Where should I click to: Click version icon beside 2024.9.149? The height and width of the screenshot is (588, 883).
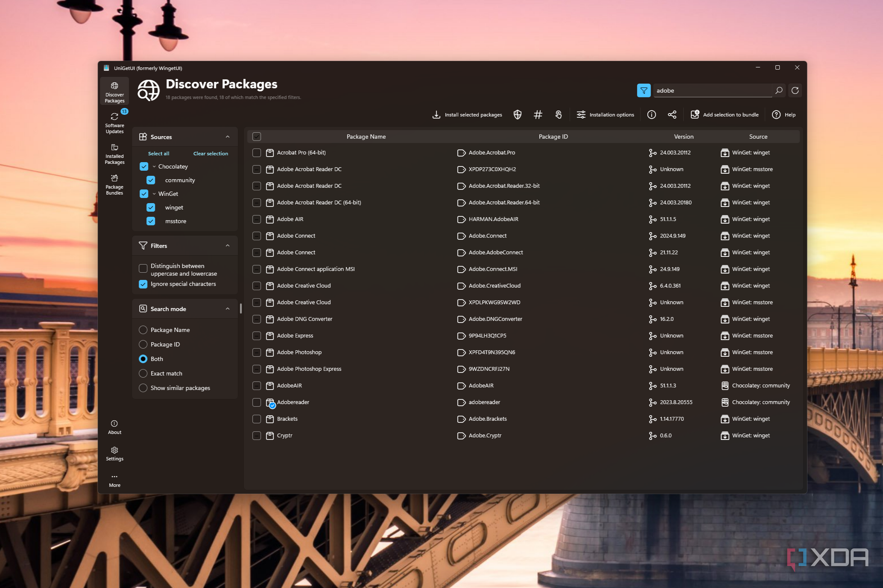652,236
